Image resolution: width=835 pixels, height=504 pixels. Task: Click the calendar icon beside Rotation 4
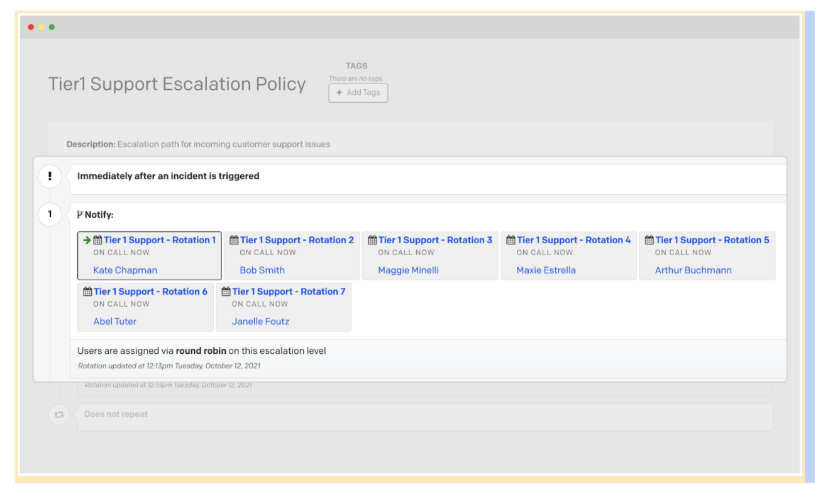point(511,240)
